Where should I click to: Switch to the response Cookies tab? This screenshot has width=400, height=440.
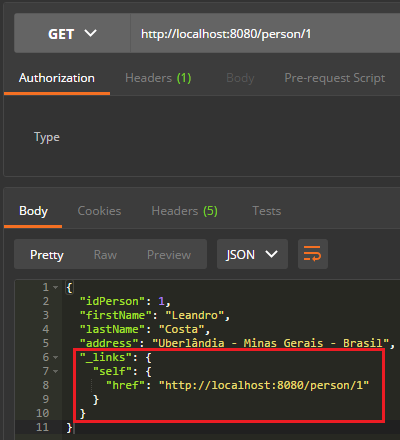click(99, 211)
